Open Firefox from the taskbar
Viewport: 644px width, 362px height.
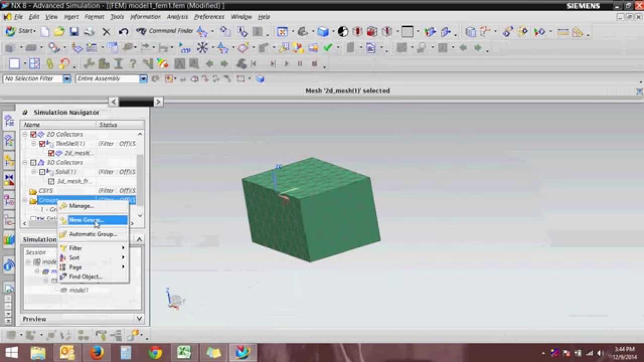click(96, 353)
